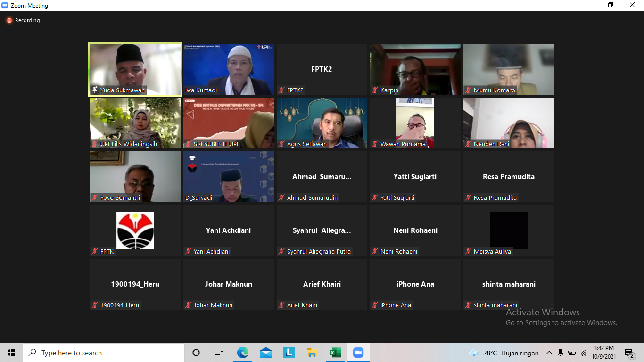
Task: Expand hidden system tray icons chevron
Action: 549,353
